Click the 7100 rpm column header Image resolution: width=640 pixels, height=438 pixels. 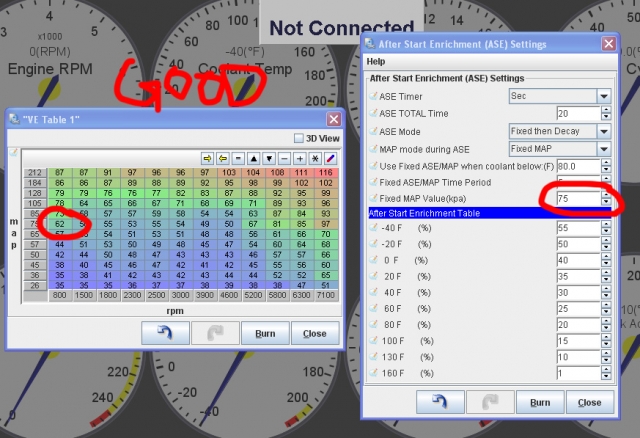pyautogui.click(x=326, y=295)
